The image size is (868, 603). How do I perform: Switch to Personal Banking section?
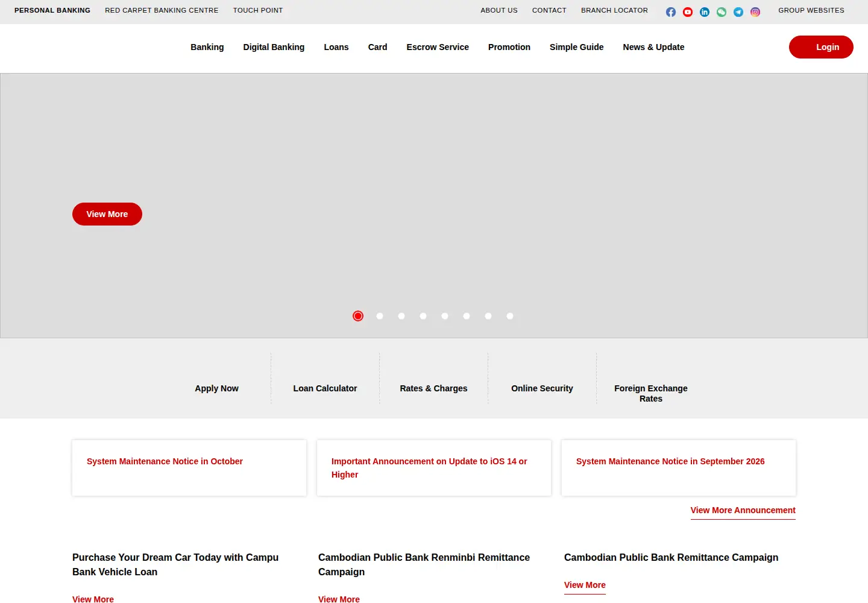pyautogui.click(x=52, y=10)
